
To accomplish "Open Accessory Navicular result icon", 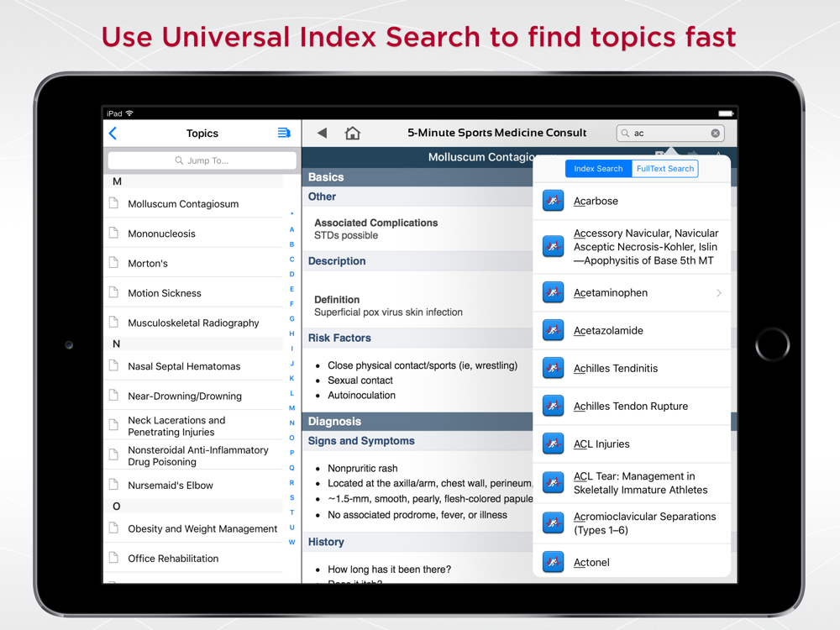I will pos(554,247).
